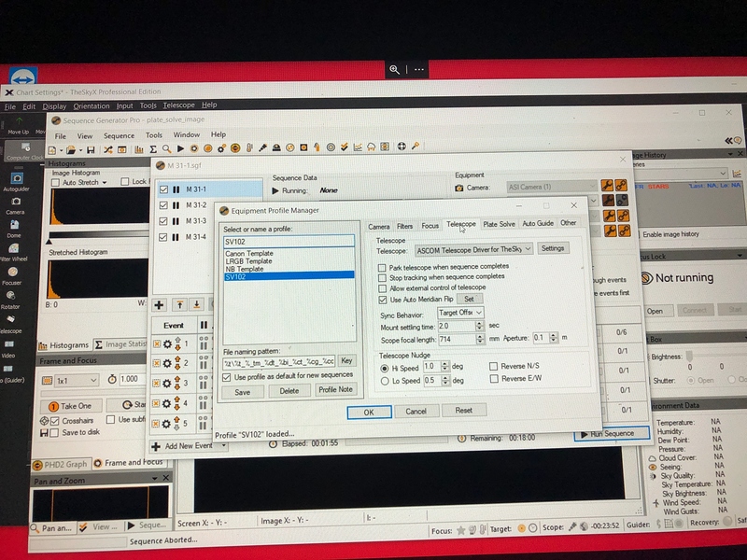Open the Pan and Zoom panel menu arrow
The height and width of the screenshot is (560, 747).
[154, 478]
